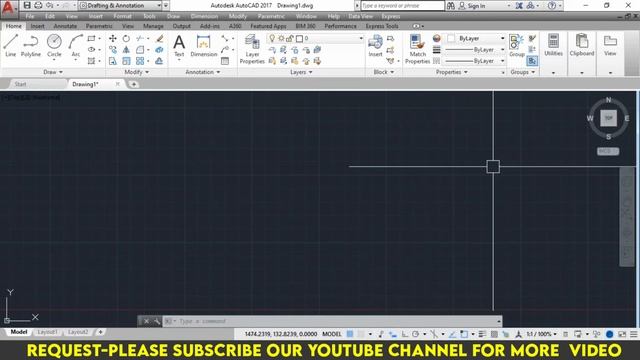Viewport: 640px width, 360px height.
Task: Click the binoculars search icon
Action: point(451,5)
